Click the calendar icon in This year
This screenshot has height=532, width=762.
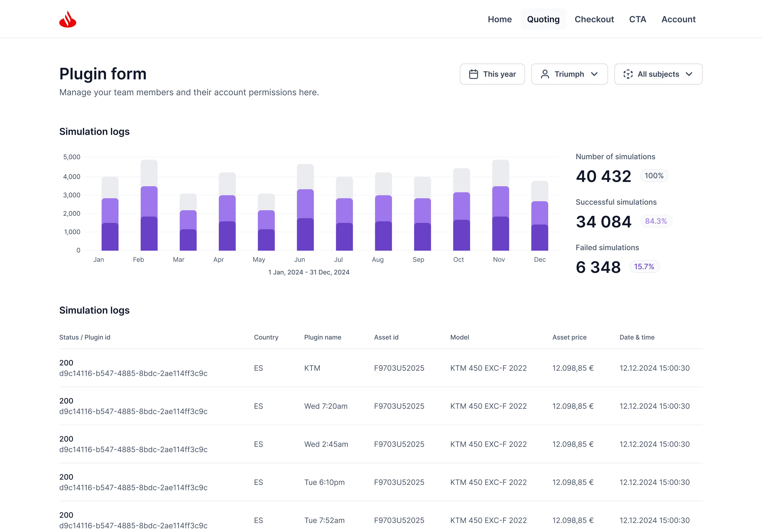[x=474, y=74]
